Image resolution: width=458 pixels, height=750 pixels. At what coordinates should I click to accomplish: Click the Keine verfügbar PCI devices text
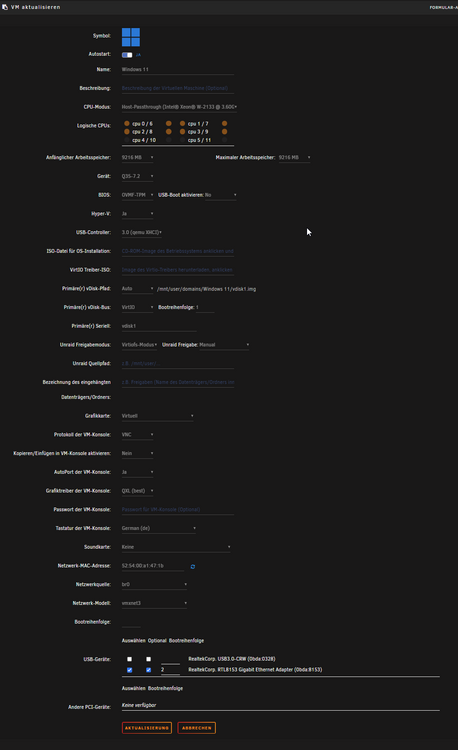tap(139, 705)
